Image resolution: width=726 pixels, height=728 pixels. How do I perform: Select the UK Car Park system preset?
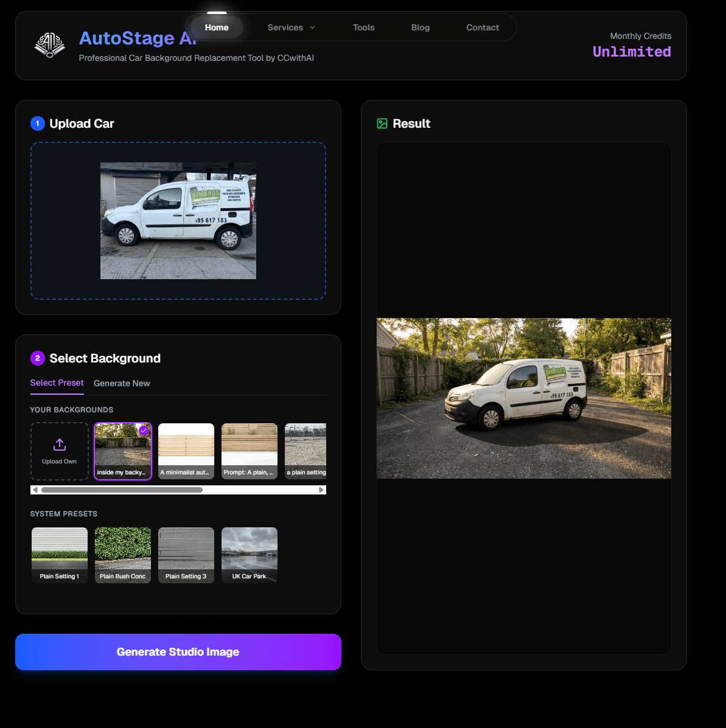(249, 555)
